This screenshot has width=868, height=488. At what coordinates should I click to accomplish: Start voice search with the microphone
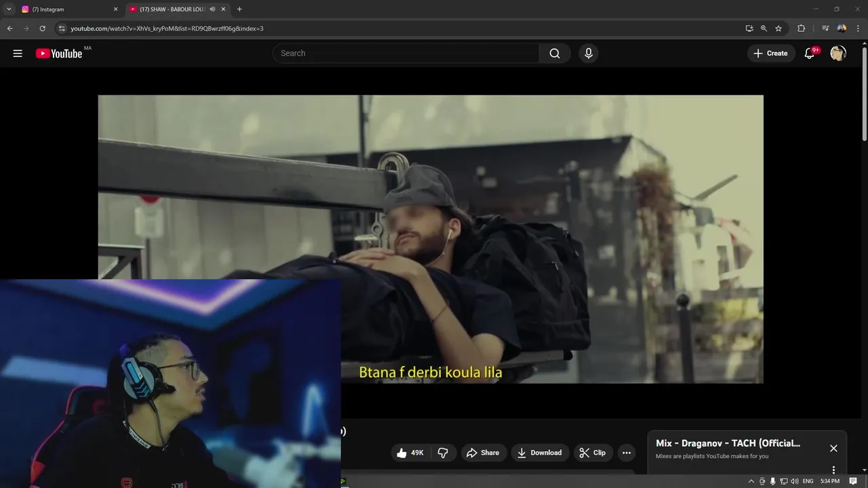(588, 54)
